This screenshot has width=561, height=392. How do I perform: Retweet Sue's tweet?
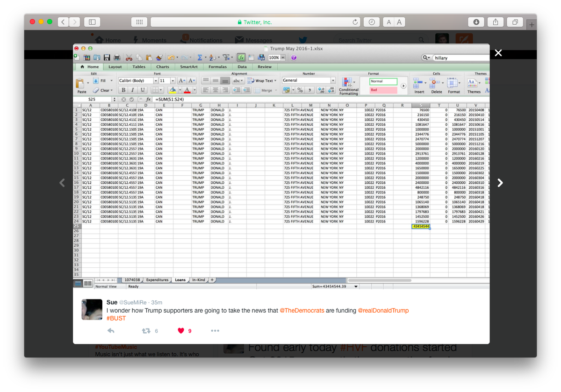click(x=146, y=331)
